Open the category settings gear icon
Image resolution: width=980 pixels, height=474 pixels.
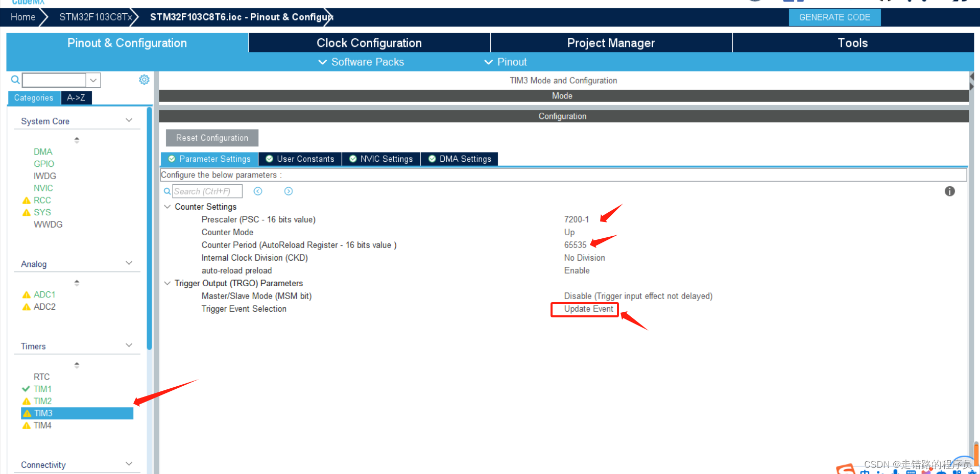coord(144,80)
